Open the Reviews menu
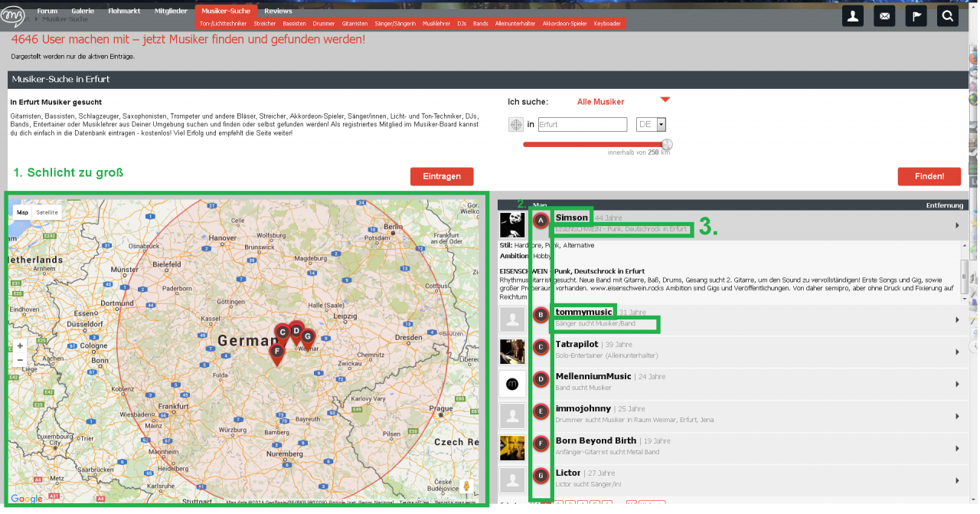The width and height of the screenshot is (980, 514). (x=278, y=11)
